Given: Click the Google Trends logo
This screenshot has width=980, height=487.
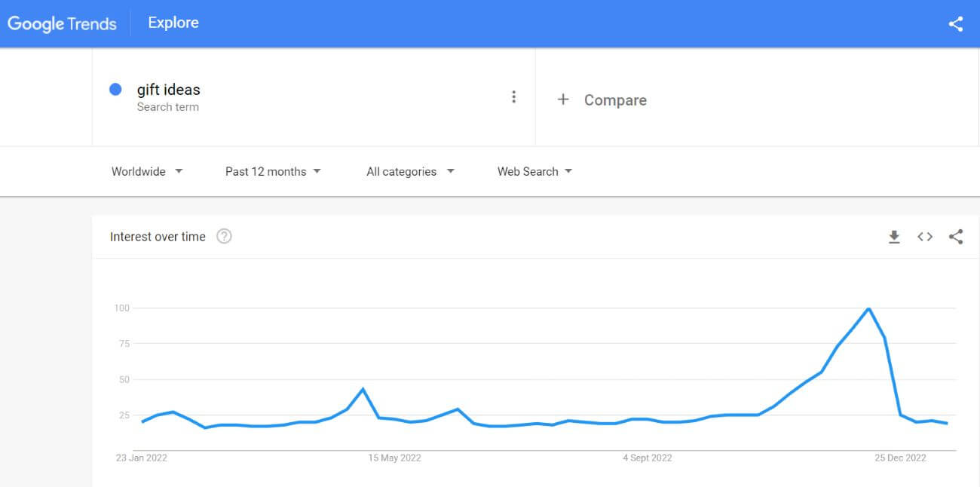Looking at the screenshot, I should pos(62,23).
